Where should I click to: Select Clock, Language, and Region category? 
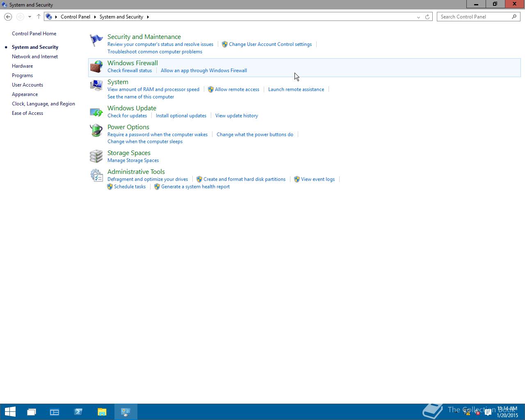click(x=43, y=104)
